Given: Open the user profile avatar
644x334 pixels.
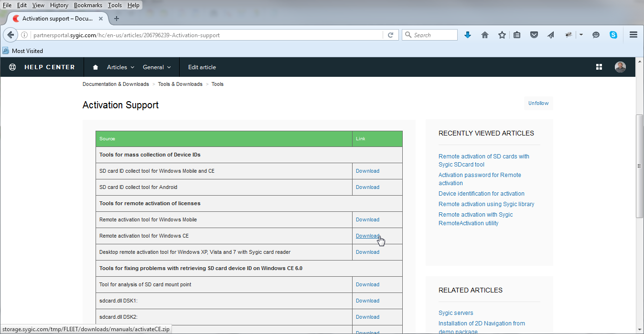Looking at the screenshot, I should click(620, 67).
